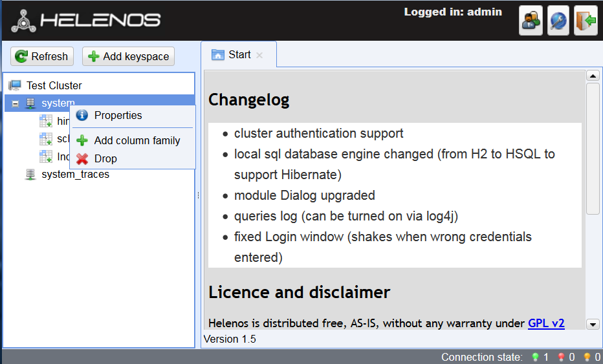
Task: Click the Add keyspace button
Action: [128, 56]
